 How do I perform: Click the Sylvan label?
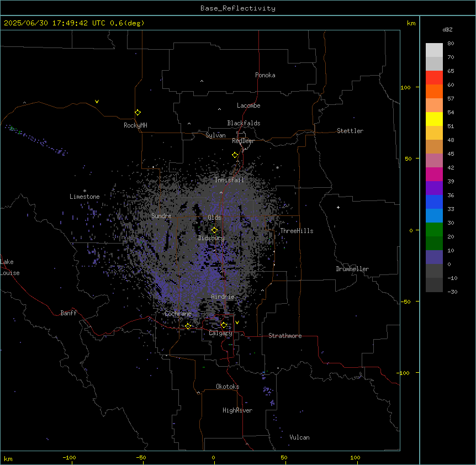tap(215, 135)
